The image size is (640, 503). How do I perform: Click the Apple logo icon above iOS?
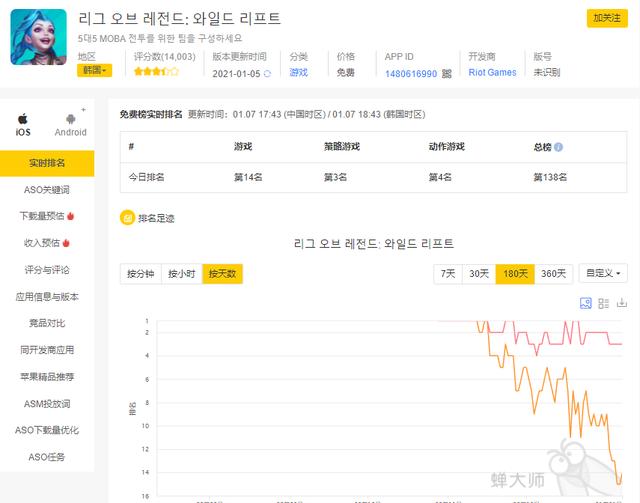pyautogui.click(x=23, y=119)
